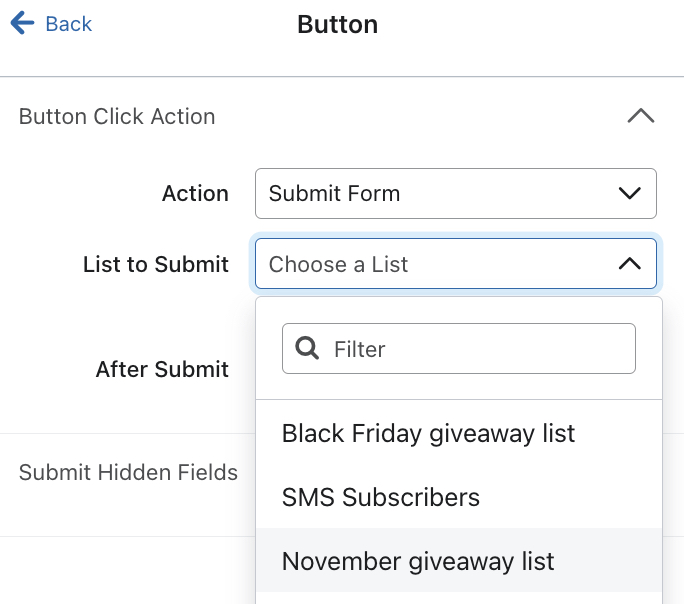684x604 pixels.
Task: Click the back arrow icon
Action: (22, 23)
